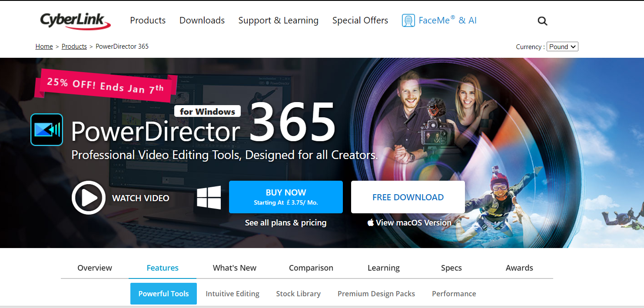
Task: Switch to the Awards tab
Action: click(x=519, y=268)
